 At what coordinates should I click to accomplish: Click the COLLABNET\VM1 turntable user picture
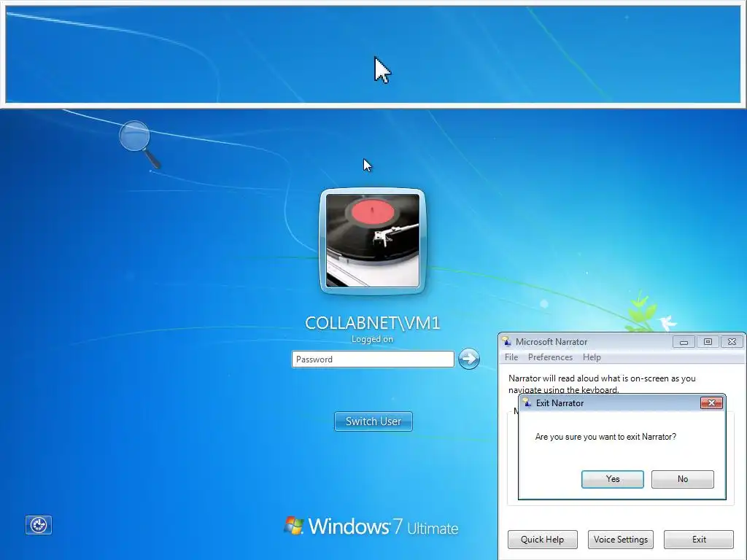coord(373,241)
